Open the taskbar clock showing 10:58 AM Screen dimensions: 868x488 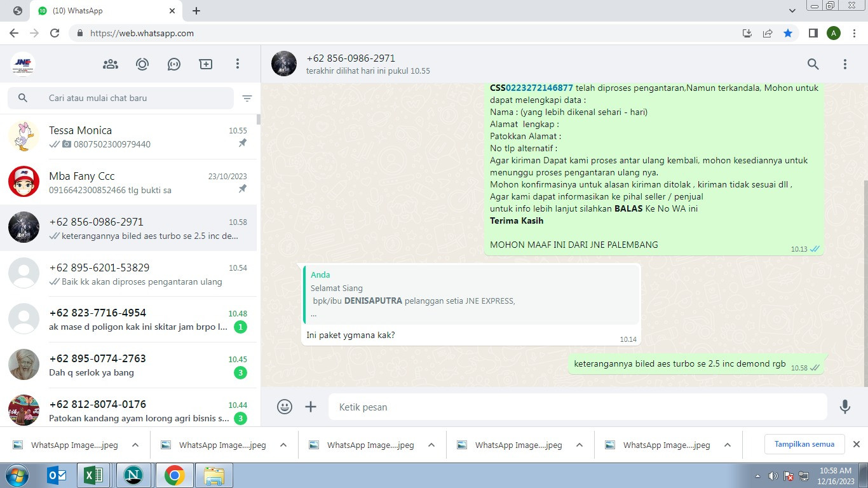pyautogui.click(x=835, y=476)
